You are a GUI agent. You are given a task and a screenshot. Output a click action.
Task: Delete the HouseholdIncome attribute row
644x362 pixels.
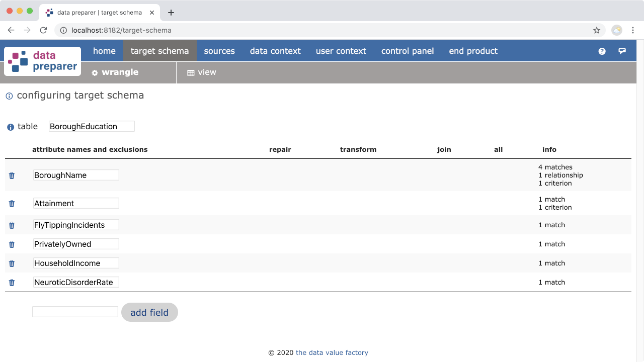click(x=12, y=263)
